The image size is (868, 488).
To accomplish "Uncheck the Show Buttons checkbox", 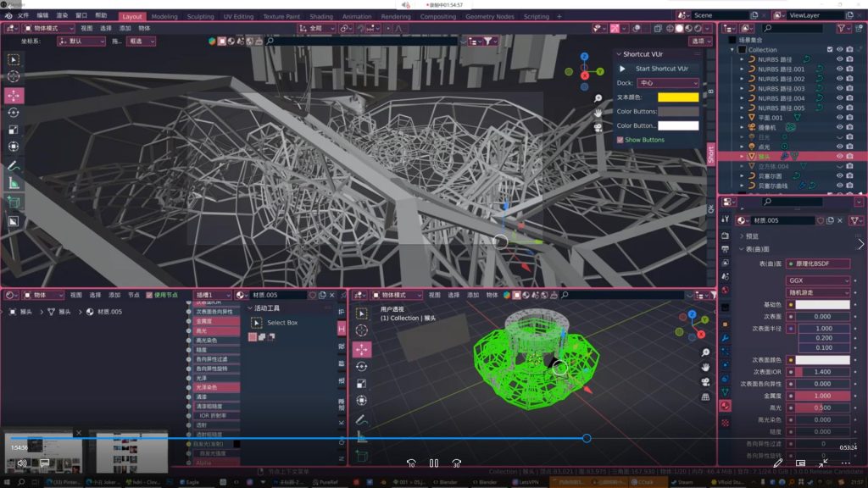I will 620,140.
